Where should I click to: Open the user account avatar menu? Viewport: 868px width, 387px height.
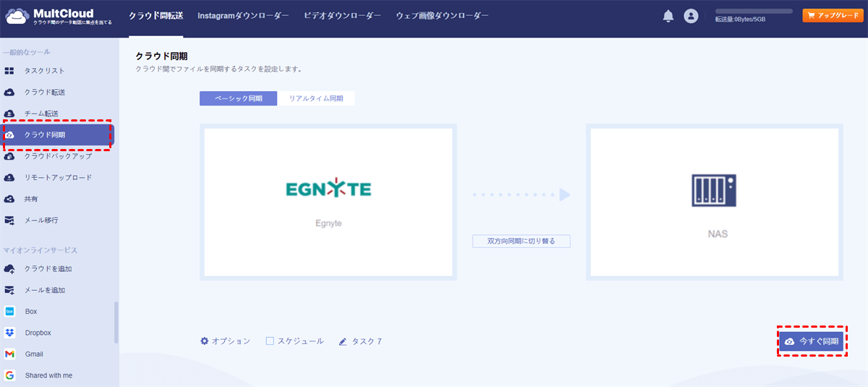691,16
